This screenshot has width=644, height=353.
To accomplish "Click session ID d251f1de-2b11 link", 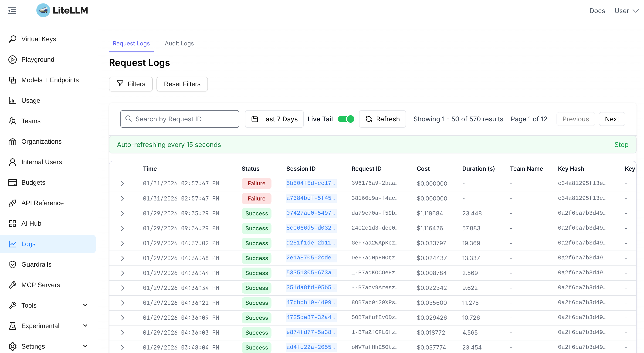I will [311, 243].
